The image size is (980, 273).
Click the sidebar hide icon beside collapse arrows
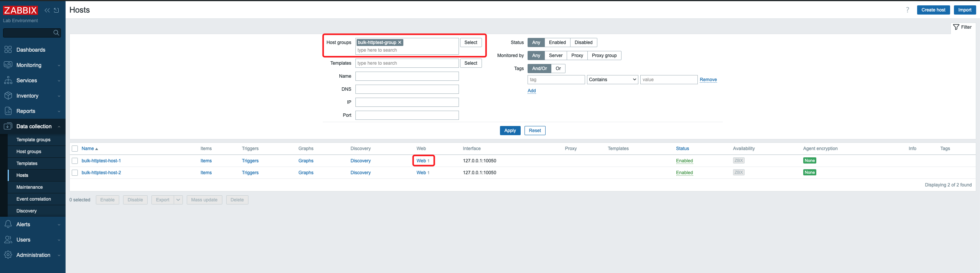(x=57, y=10)
